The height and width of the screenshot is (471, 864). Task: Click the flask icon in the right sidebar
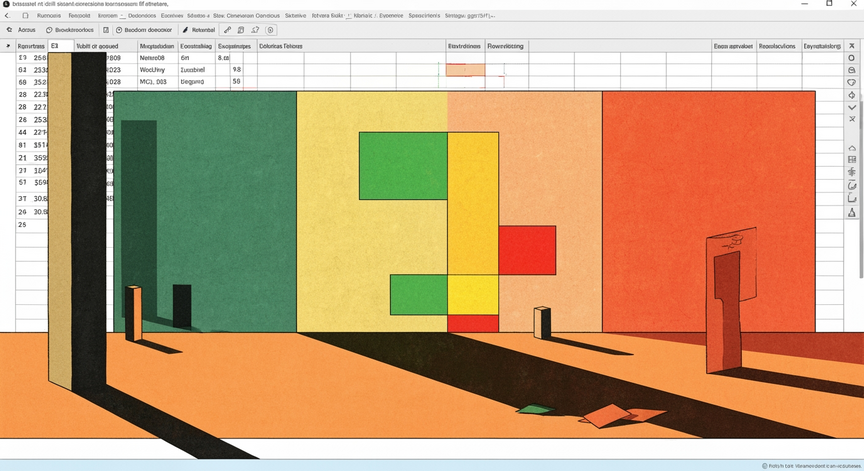pos(852,213)
